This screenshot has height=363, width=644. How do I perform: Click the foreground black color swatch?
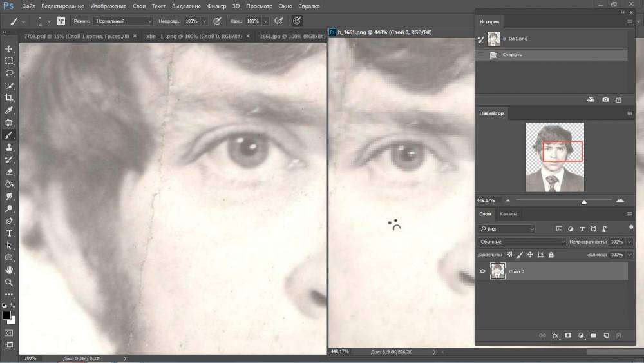6,315
